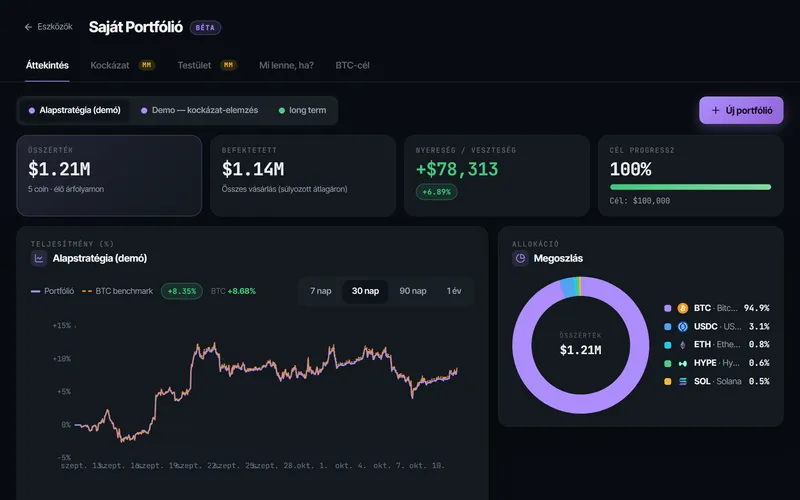This screenshot has width=800, height=500.
Task: Click the Solana coin icon
Action: click(x=683, y=381)
